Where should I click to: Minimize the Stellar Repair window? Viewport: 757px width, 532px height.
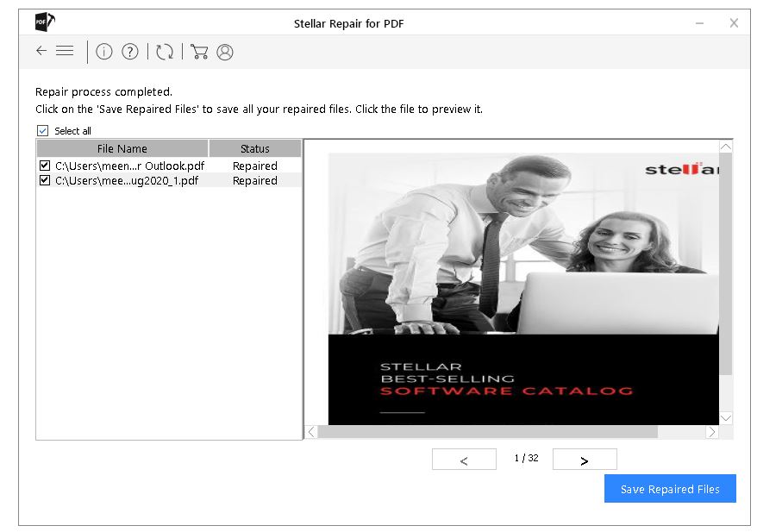click(x=699, y=23)
